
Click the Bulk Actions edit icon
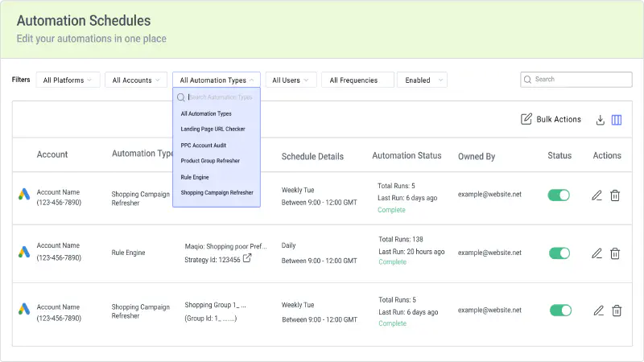[526, 119]
